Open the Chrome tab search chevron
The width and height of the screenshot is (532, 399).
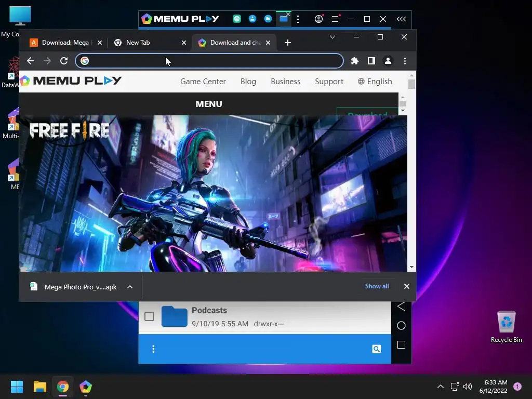(x=332, y=37)
